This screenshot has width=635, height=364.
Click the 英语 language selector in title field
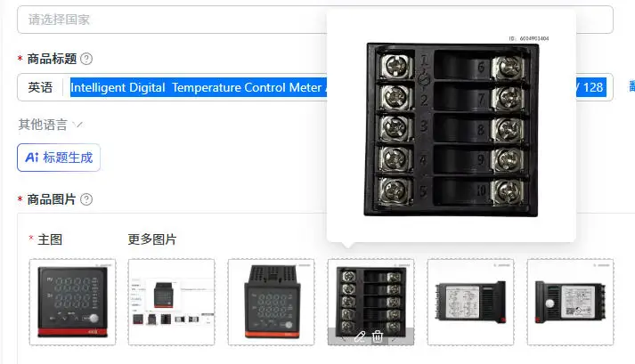coord(40,87)
